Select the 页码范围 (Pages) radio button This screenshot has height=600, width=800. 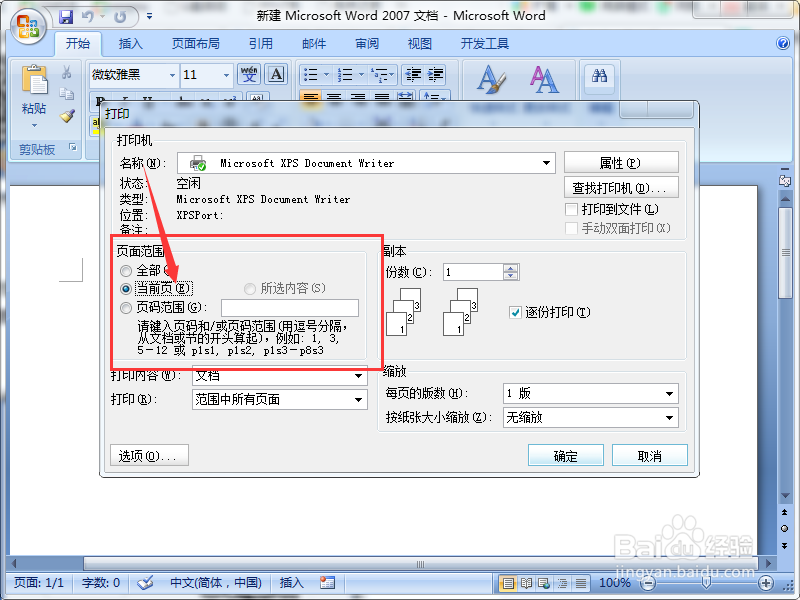[x=126, y=308]
